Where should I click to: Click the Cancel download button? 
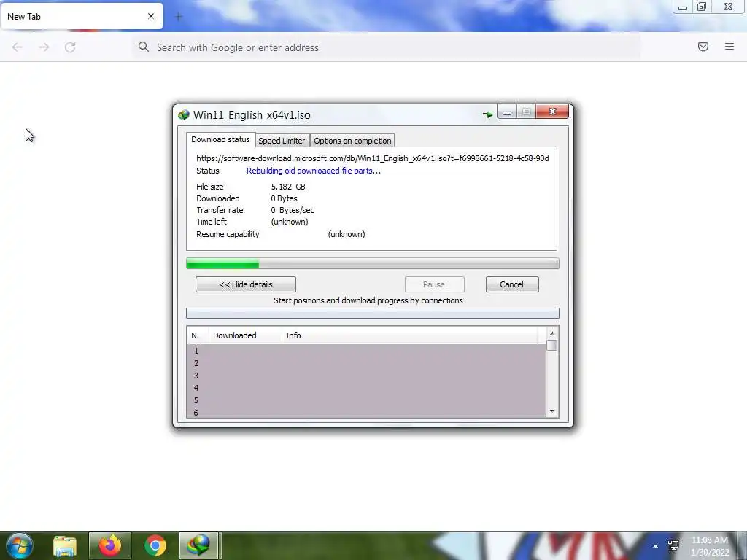coord(512,284)
